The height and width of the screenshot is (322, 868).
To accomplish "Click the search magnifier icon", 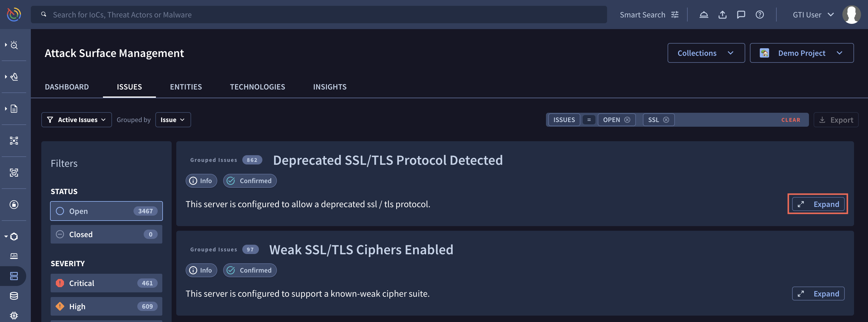I will (x=43, y=15).
